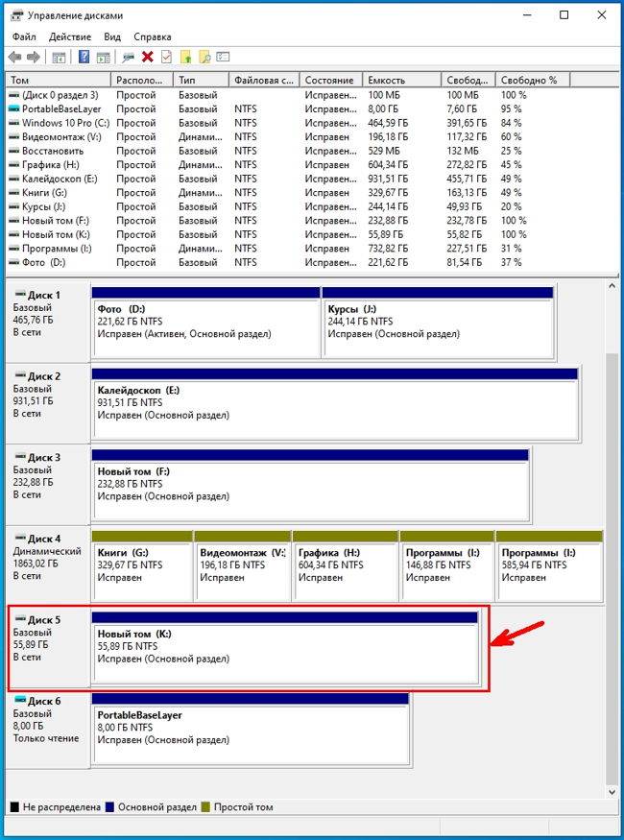Screen dimensions: 624x840
Task: Click the Back arrow in the toolbar
Action: pyautogui.click(x=15, y=57)
